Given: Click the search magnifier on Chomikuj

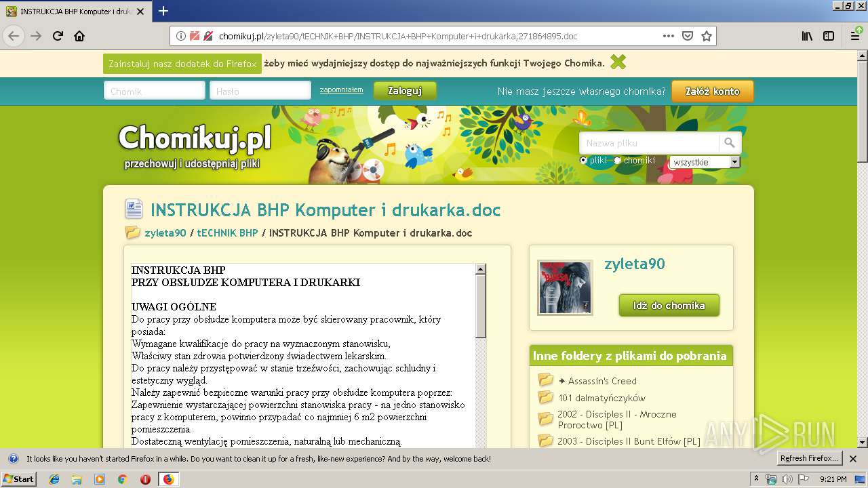Looking at the screenshot, I should (x=730, y=142).
